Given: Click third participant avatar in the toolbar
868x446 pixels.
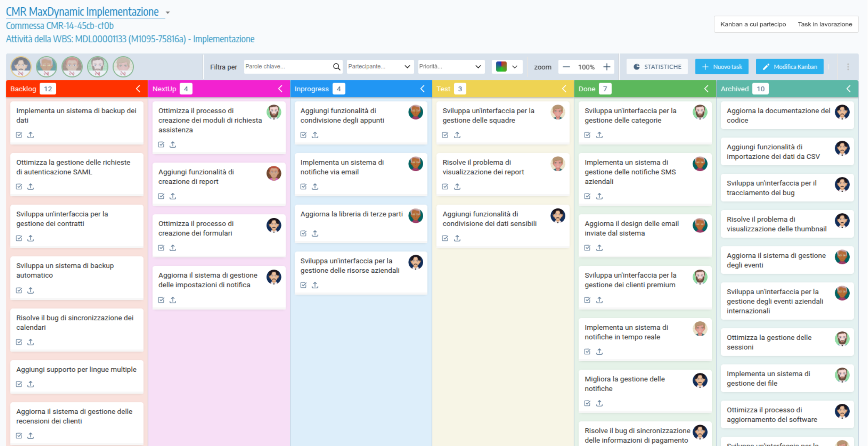Looking at the screenshot, I should (72, 67).
